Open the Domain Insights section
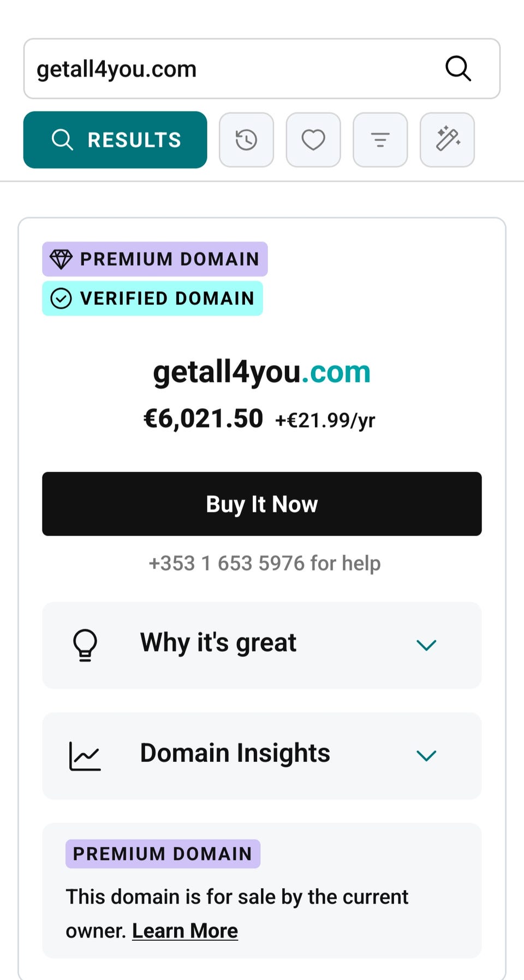Viewport: 524px width, 980px height. click(235, 754)
